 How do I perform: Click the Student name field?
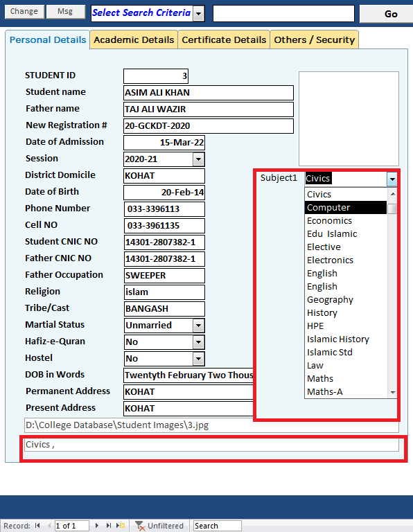209,93
